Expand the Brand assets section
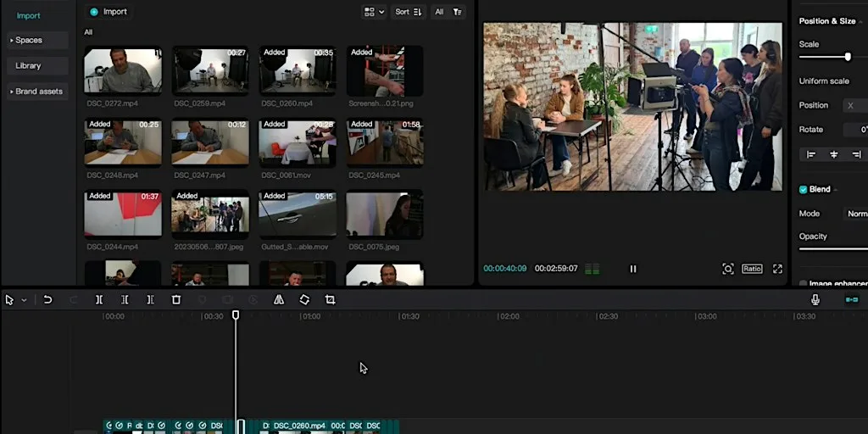This screenshot has width=868, height=434. pos(37,92)
